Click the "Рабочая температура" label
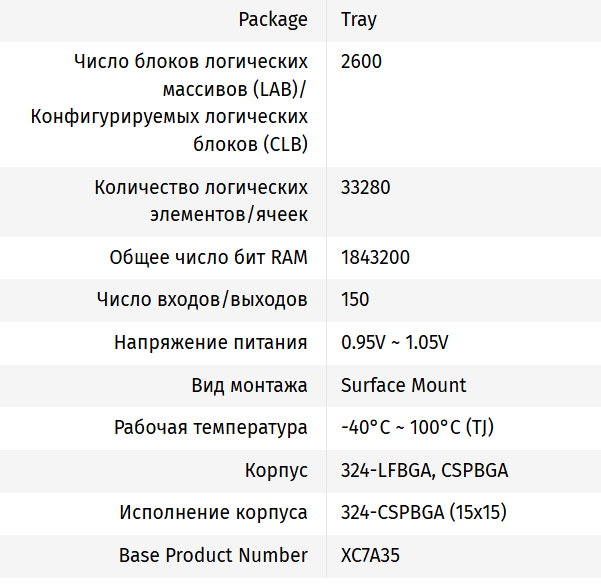 [x=210, y=428]
